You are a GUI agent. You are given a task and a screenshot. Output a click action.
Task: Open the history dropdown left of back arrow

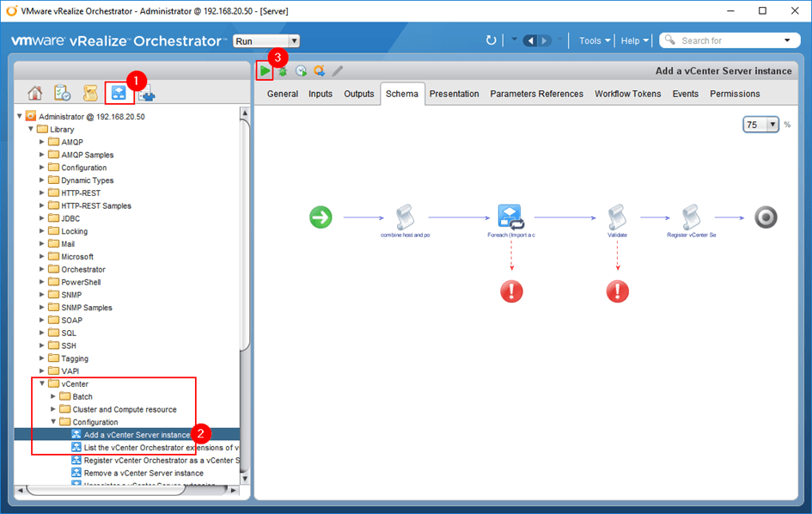pyautogui.click(x=514, y=40)
